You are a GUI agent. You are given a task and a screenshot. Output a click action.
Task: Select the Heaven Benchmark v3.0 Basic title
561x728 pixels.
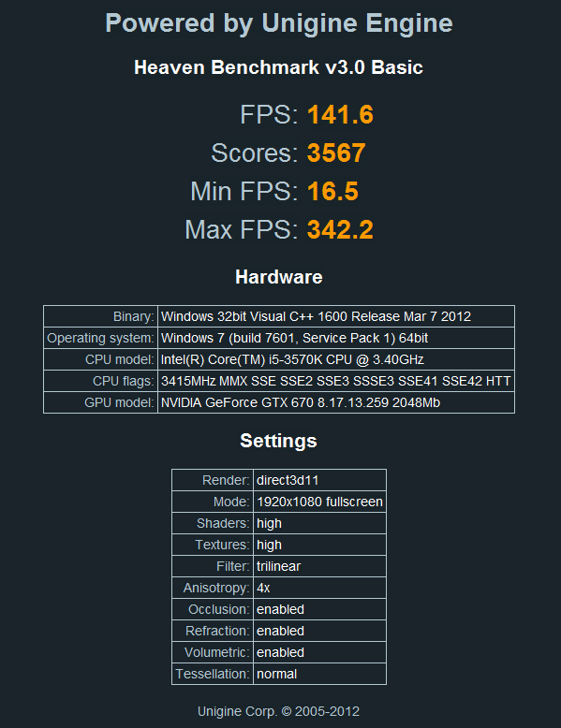pos(278,67)
